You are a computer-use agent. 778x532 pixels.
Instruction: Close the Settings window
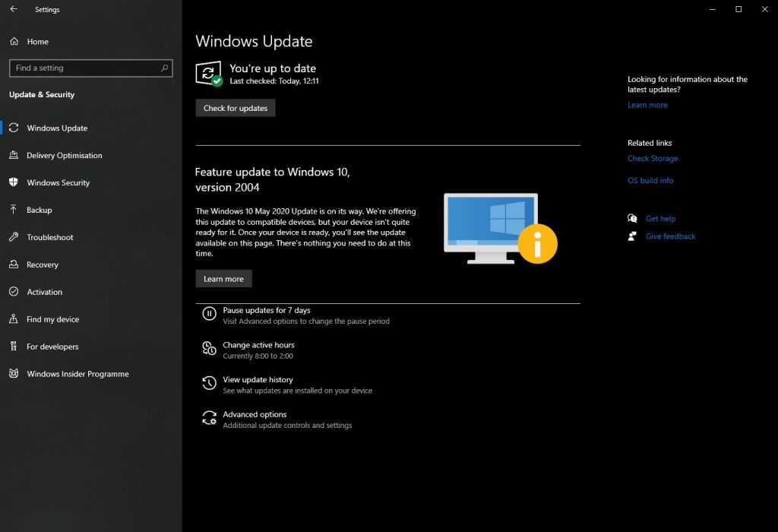tap(764, 9)
